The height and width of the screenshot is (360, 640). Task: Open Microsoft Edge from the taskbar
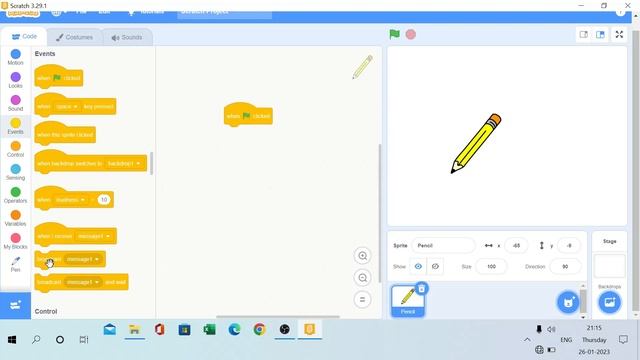click(234, 329)
